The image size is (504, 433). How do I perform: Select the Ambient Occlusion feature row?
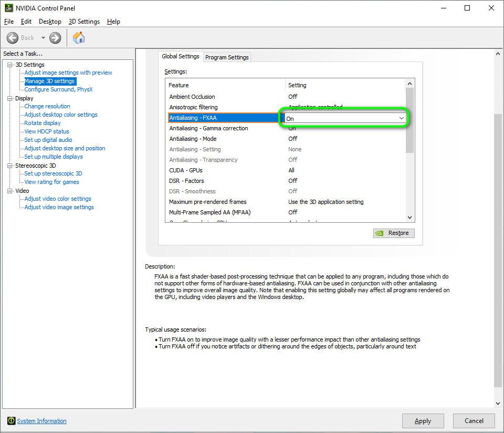click(x=192, y=97)
